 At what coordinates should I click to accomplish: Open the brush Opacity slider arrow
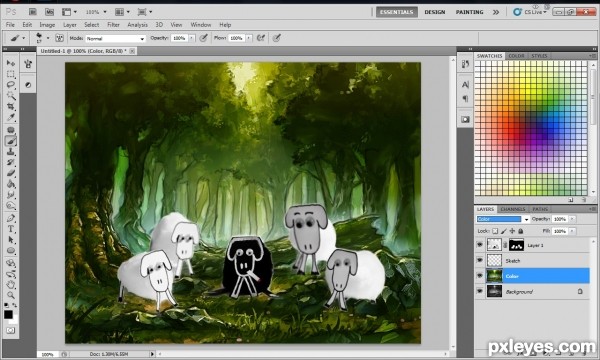(192, 38)
